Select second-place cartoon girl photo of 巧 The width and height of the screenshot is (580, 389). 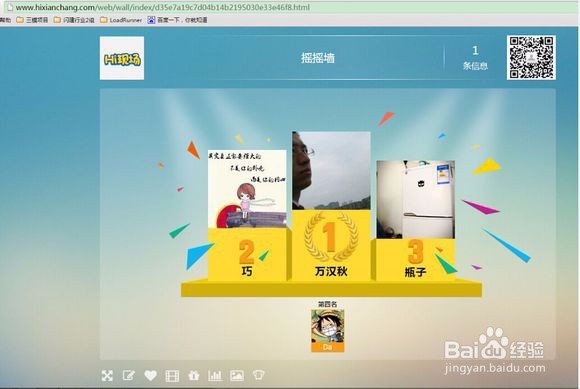(x=247, y=189)
